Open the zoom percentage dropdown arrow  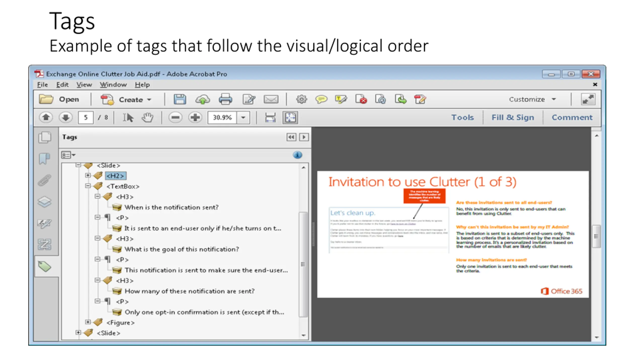pyautogui.click(x=243, y=117)
